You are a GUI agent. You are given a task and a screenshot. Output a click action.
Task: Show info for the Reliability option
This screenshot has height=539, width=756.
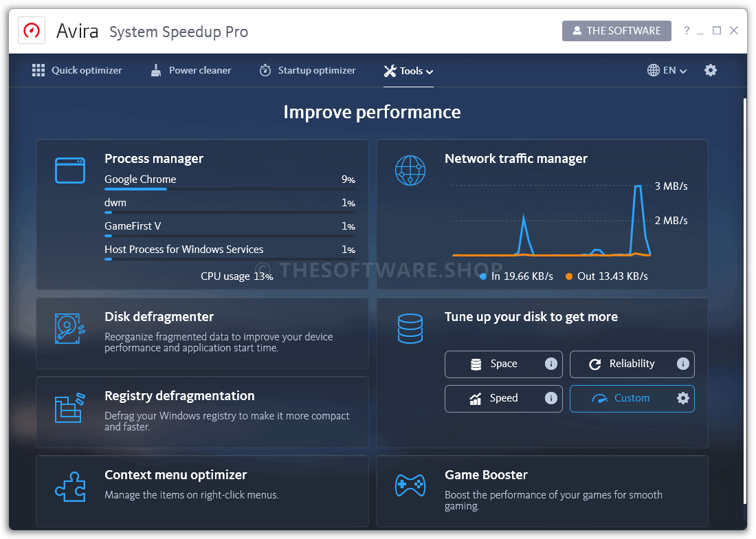click(682, 364)
